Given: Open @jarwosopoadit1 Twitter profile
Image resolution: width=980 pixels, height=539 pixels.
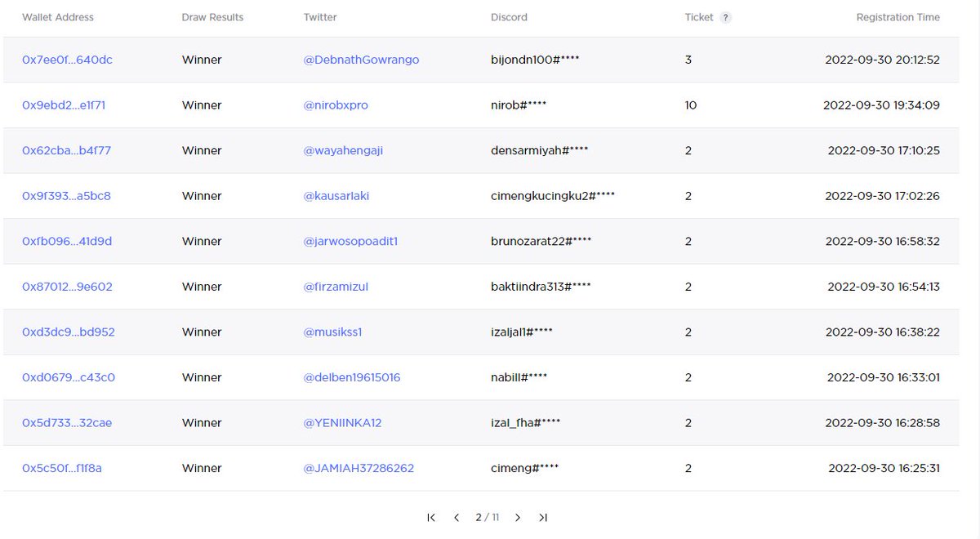Looking at the screenshot, I should [x=353, y=241].
